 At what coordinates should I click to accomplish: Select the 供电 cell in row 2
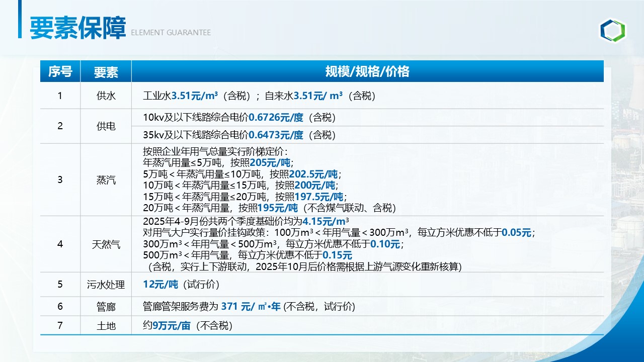[106, 126]
